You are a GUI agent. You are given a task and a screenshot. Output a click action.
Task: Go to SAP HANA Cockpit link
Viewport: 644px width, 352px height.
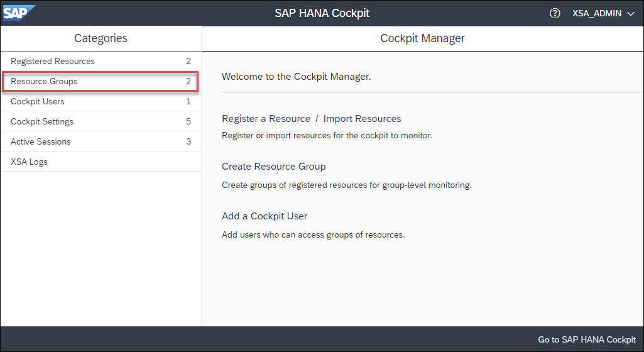tap(586, 339)
